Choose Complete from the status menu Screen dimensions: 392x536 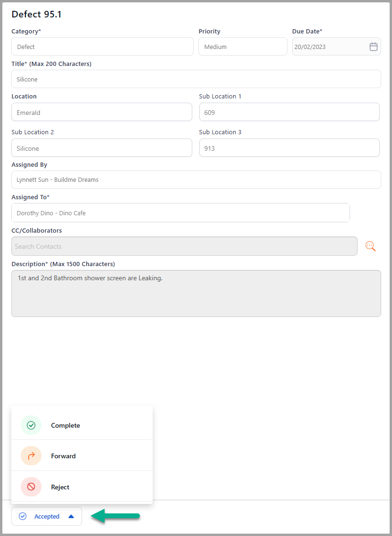click(x=82, y=425)
